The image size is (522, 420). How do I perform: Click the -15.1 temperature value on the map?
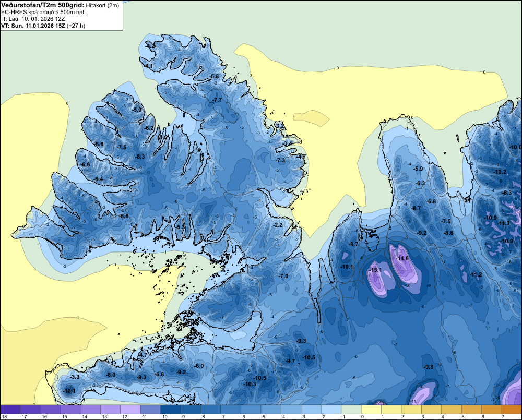[x=375, y=270]
